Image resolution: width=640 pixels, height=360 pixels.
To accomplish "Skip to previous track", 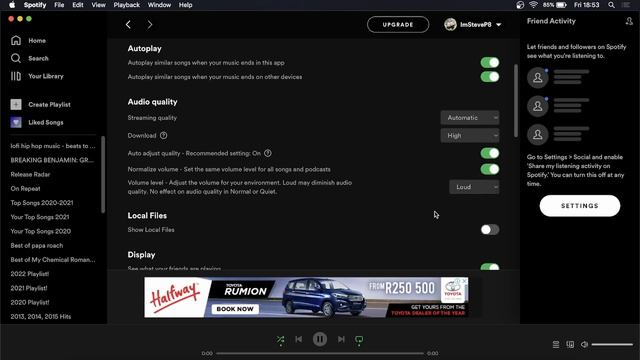I will (299, 339).
